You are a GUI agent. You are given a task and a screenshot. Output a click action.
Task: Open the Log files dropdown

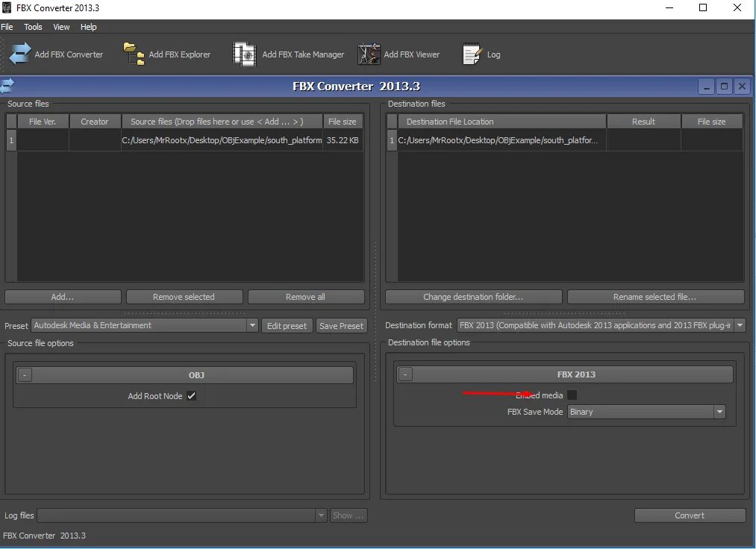tap(182, 515)
